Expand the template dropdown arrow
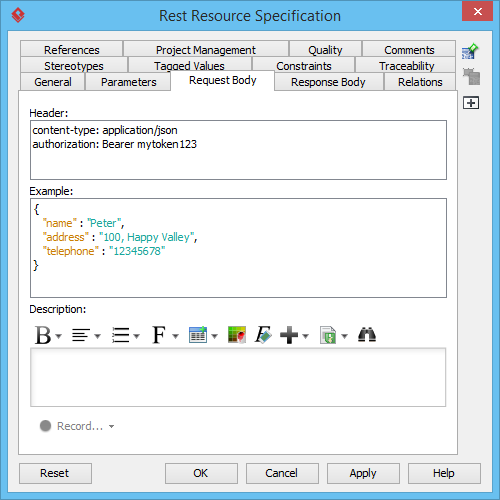The height and width of the screenshot is (500, 500). click(345, 336)
